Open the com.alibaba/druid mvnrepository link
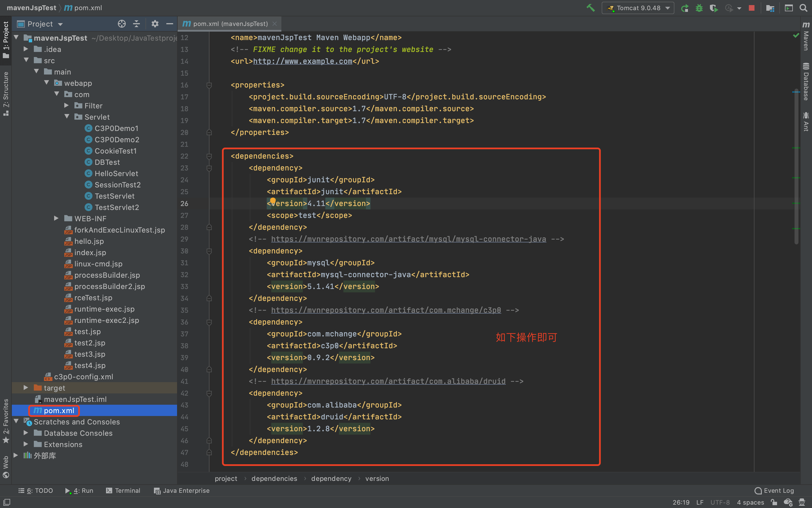 point(388,381)
